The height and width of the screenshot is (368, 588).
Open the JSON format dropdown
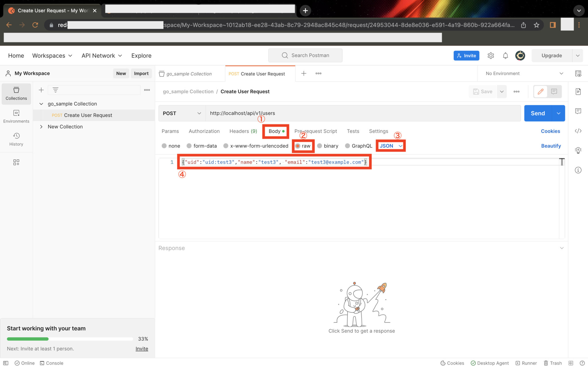[x=391, y=146]
